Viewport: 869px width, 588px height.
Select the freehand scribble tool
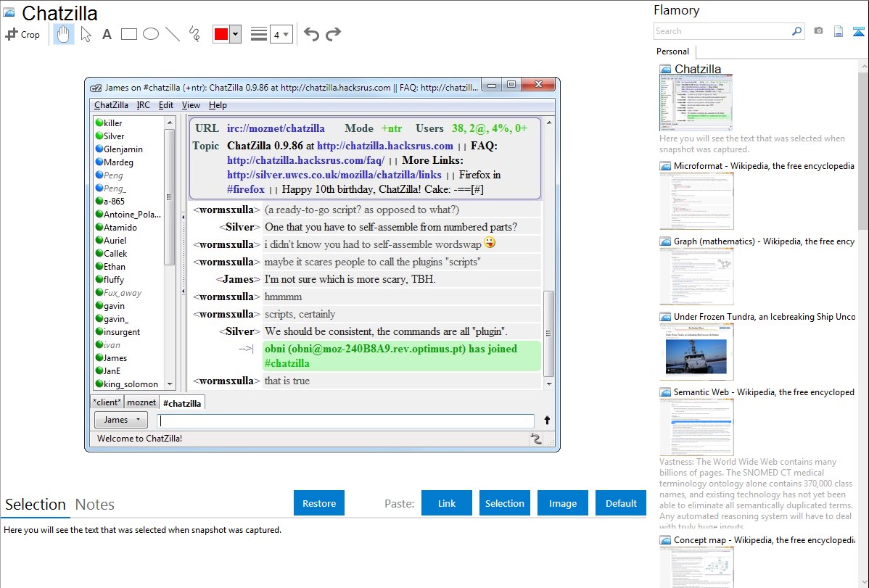pyautogui.click(x=194, y=34)
